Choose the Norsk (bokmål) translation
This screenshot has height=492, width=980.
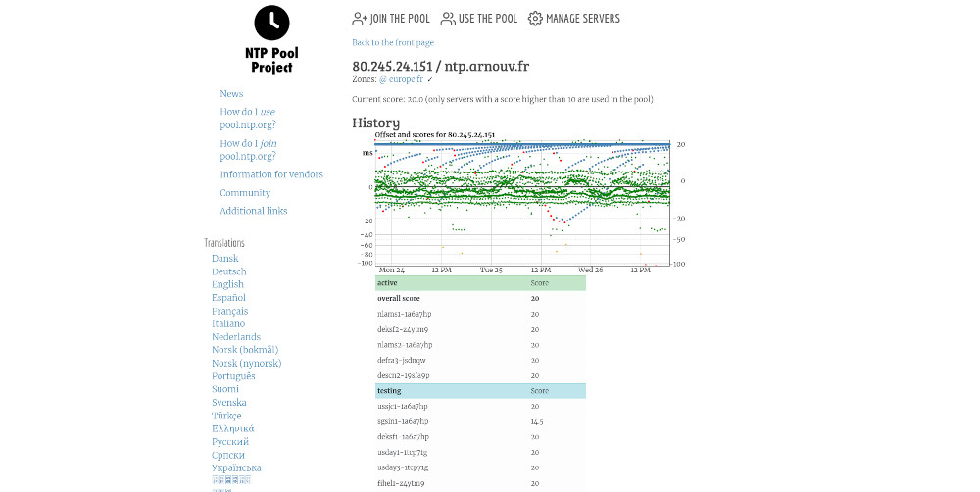[x=245, y=350]
